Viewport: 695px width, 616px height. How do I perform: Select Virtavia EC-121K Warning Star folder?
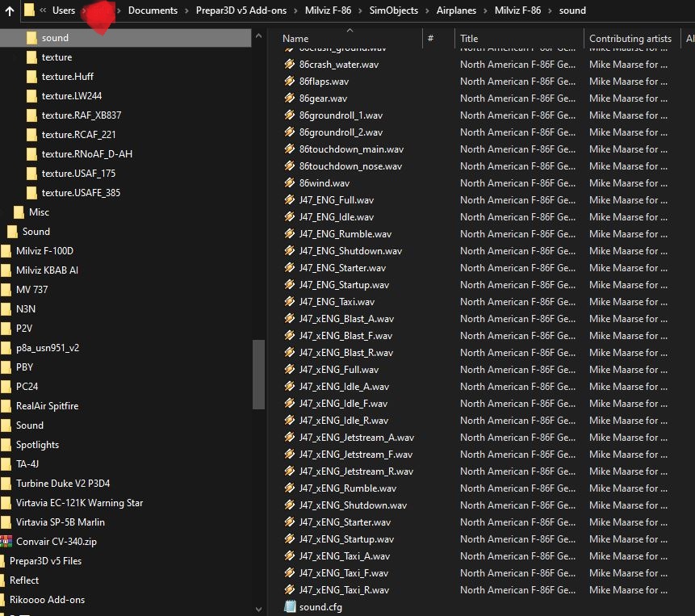(x=79, y=502)
